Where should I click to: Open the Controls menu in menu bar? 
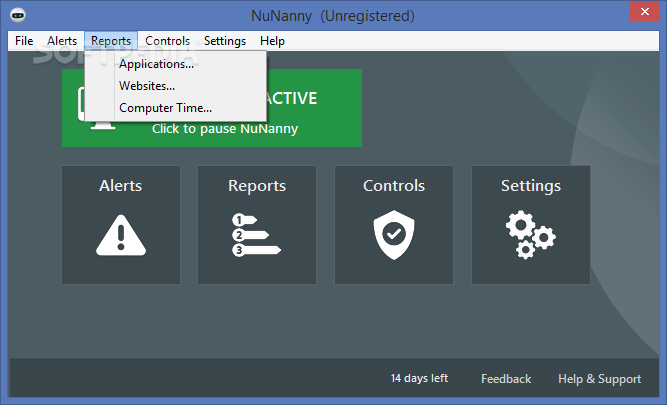point(168,41)
